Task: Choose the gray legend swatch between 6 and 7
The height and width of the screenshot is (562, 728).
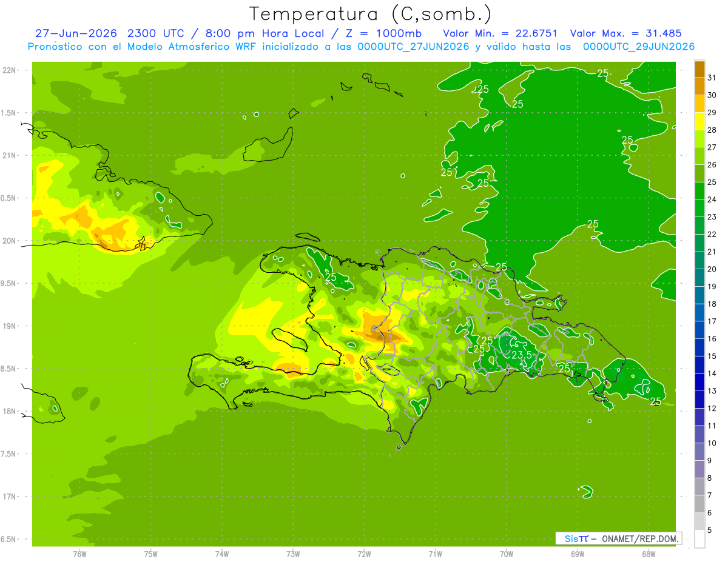Action: (x=699, y=504)
